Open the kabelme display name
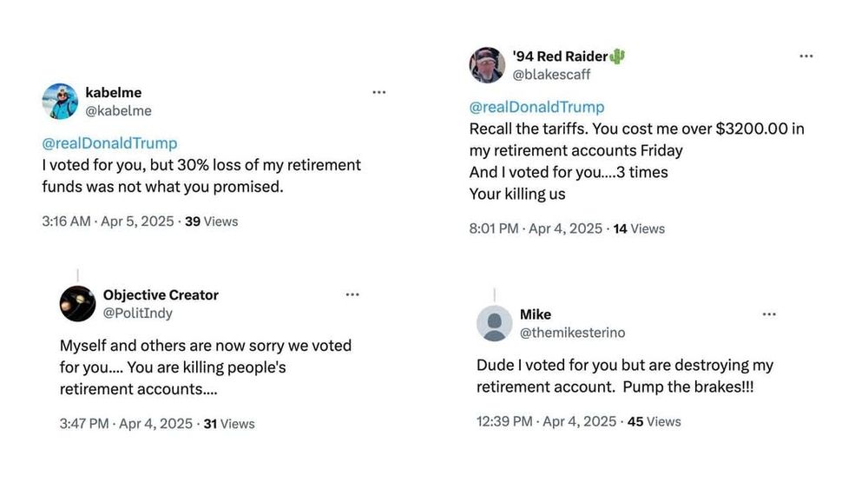The width and height of the screenshot is (868, 489). click(x=113, y=92)
